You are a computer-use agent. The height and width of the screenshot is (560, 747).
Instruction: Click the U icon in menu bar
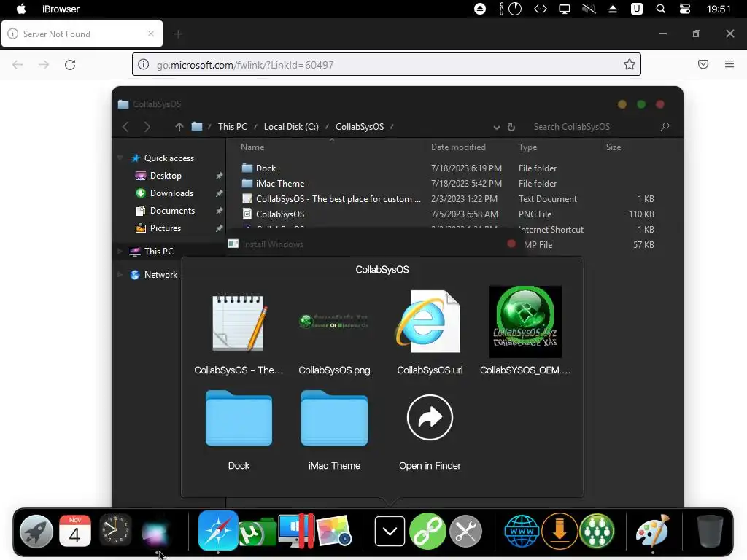pos(636,9)
